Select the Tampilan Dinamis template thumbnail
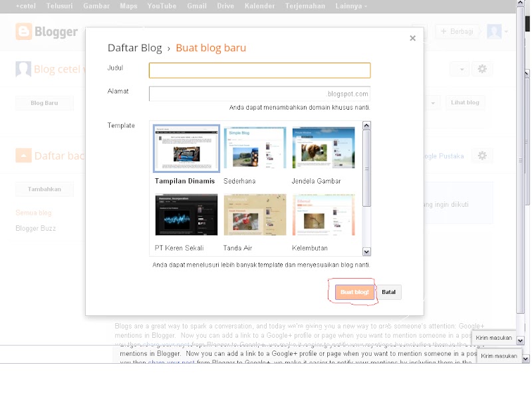 click(x=186, y=148)
